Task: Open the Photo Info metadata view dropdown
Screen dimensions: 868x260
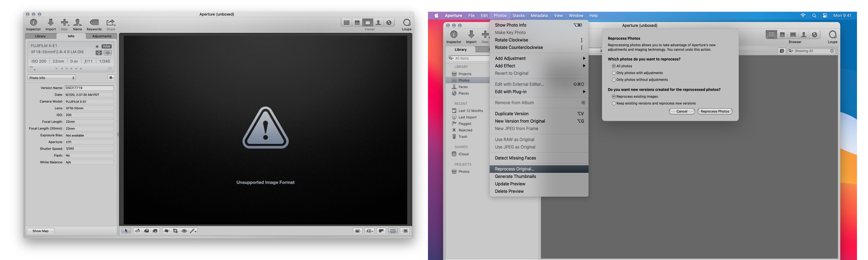Action: click(x=52, y=78)
